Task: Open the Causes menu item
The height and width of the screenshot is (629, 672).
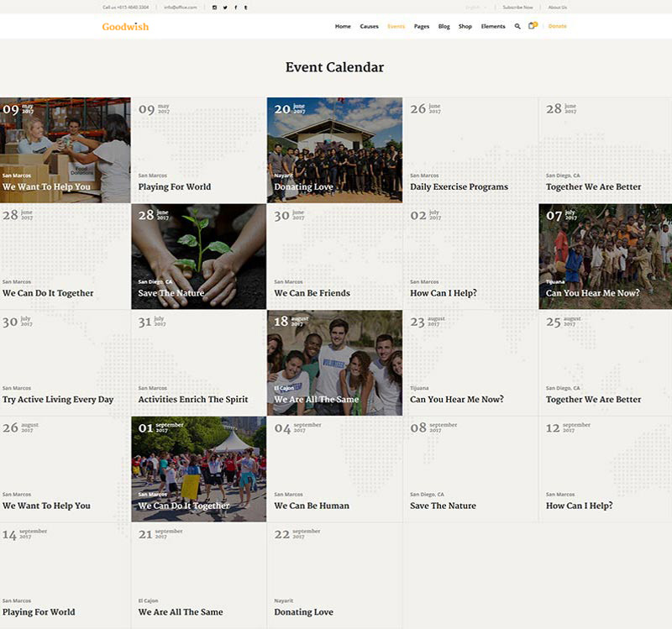Action: pos(369,26)
